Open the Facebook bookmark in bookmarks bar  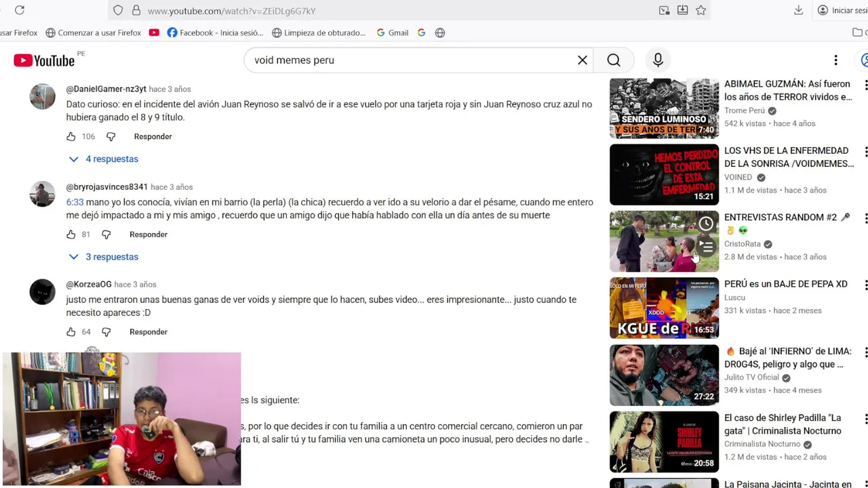tap(214, 33)
